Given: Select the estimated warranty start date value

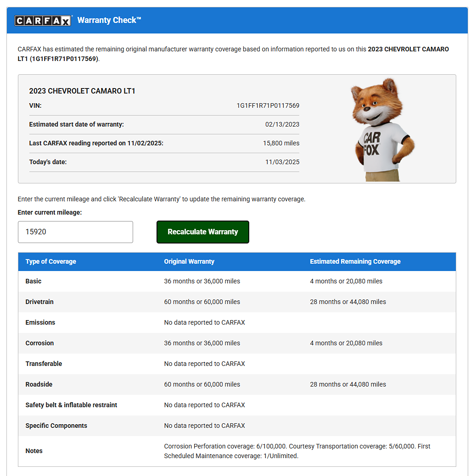Looking at the screenshot, I should [282, 125].
